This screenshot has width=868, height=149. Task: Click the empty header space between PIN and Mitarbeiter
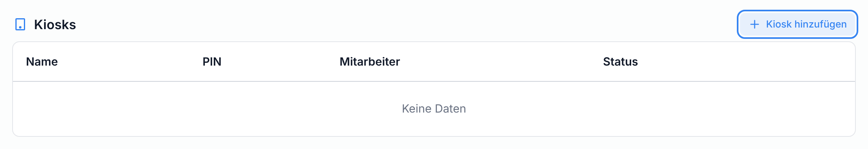[x=280, y=62]
